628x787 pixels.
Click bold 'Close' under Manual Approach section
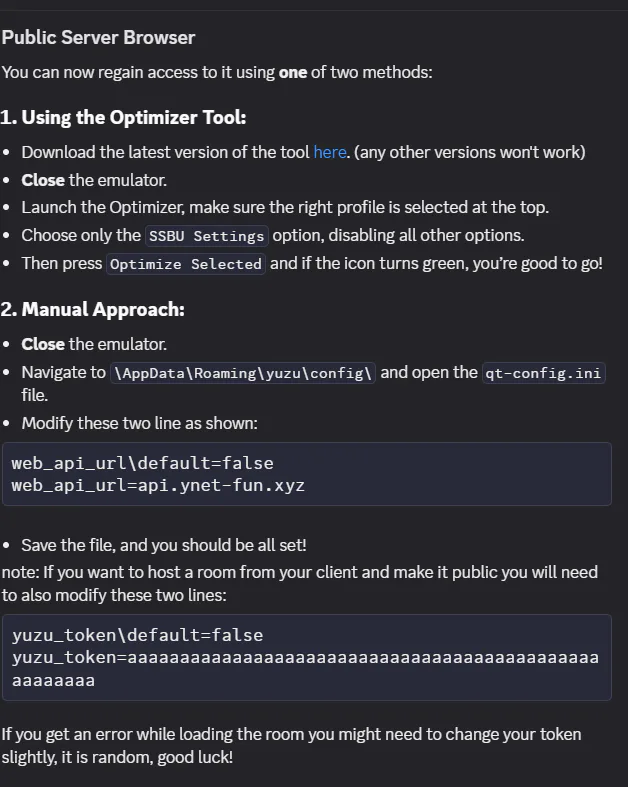pos(43,344)
